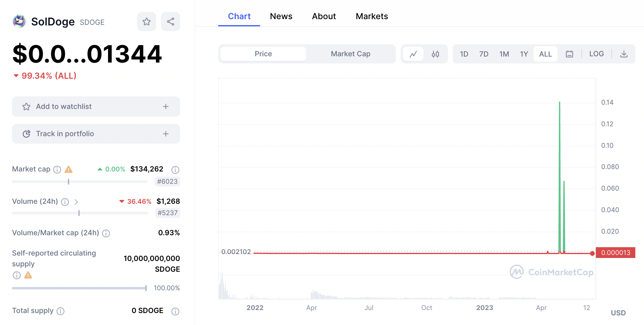Select the line chart view icon

coord(413,54)
